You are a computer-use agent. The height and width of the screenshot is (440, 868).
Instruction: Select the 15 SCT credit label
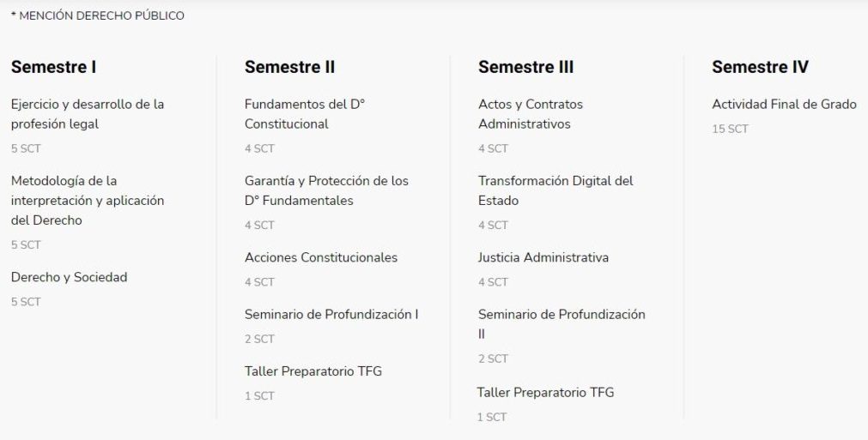(x=730, y=129)
